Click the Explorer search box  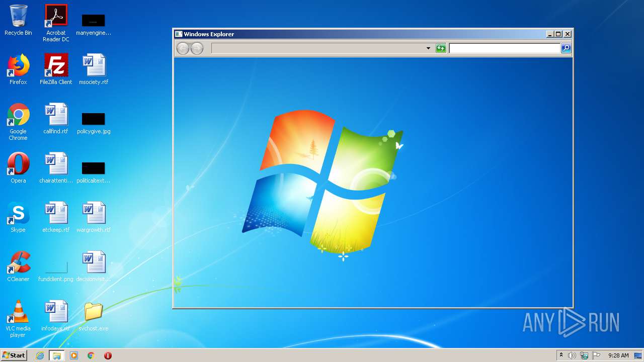point(505,48)
